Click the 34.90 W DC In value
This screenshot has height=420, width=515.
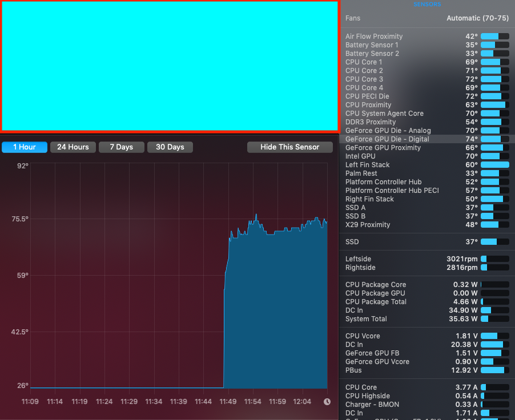(x=463, y=310)
